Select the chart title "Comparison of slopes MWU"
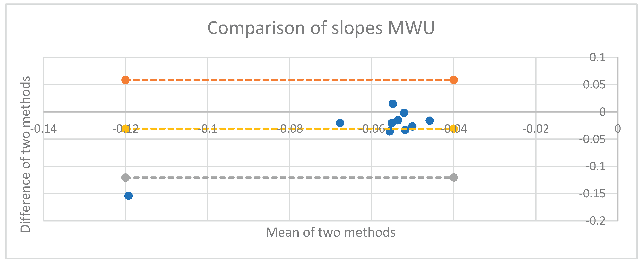This screenshot has width=644, height=265. tap(321, 28)
